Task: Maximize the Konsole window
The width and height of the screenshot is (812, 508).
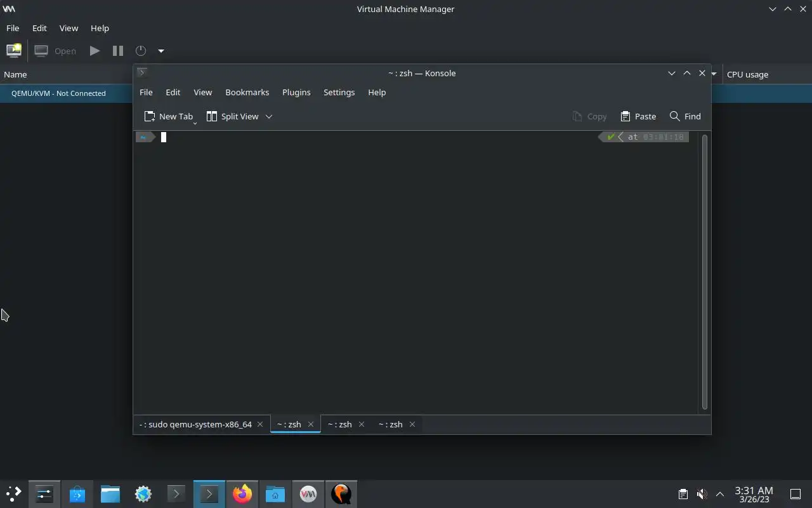Action: point(686,73)
